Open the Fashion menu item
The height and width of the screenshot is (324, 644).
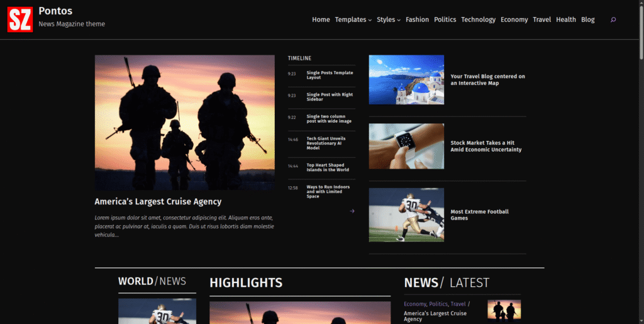[x=417, y=20]
